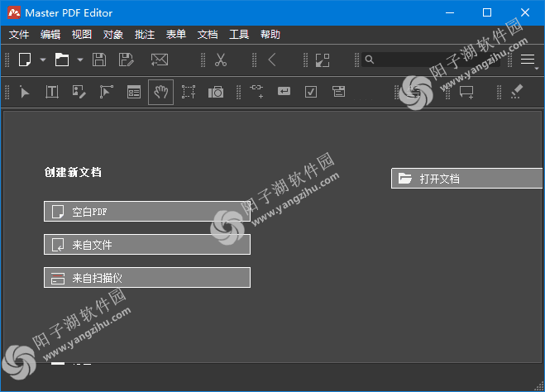Select the edit image tool
The height and width of the screenshot is (392, 545).
click(79, 92)
